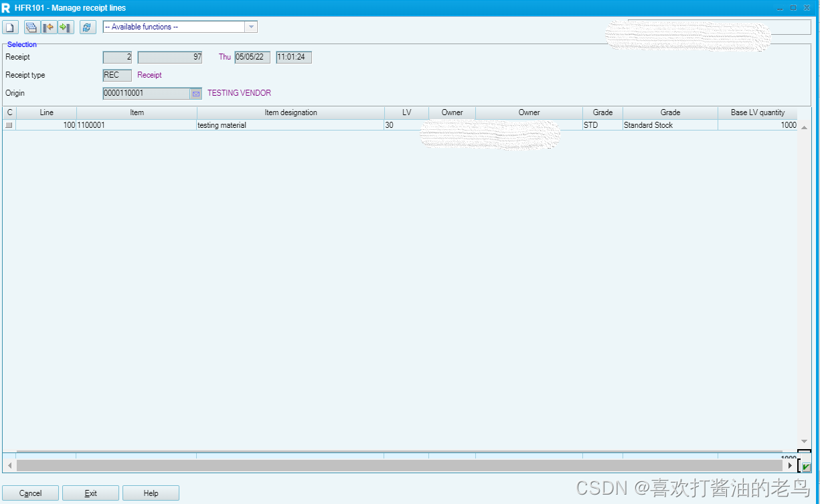This screenshot has height=504, width=820.
Task: Click the print icon in the toolbar
Action: click(31, 27)
